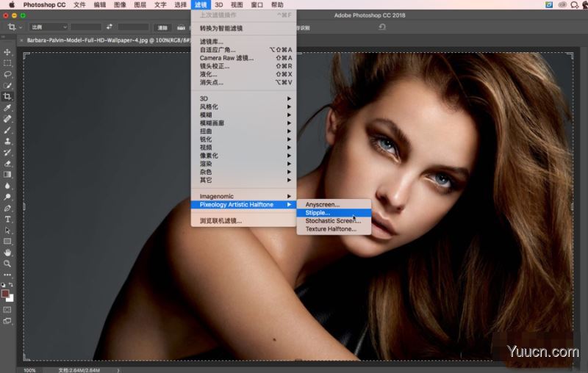Open the Edit Toolbar three-dots button

coord(7,275)
